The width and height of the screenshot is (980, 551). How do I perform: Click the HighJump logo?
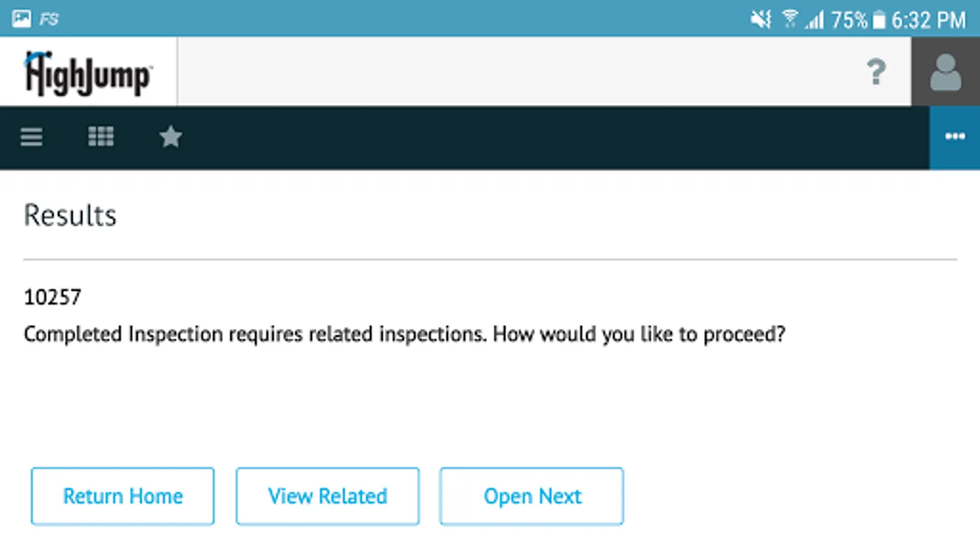click(88, 73)
